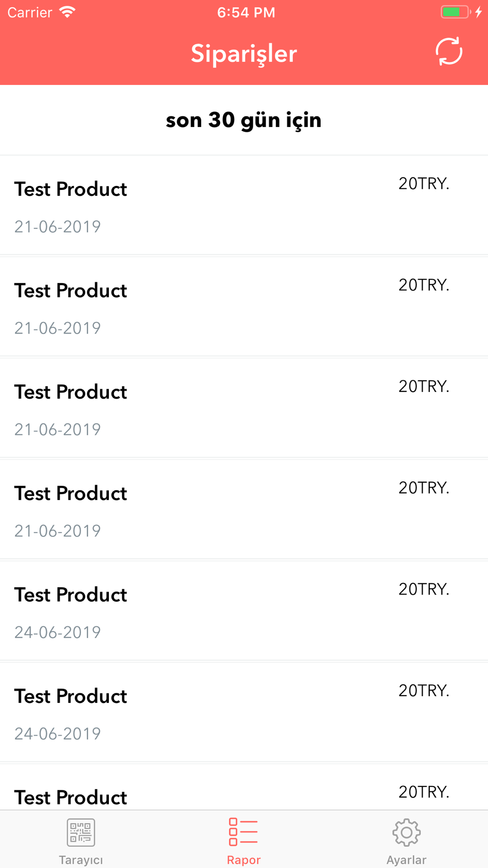Tap the 6:54 PM clock in status bar

[246, 12]
